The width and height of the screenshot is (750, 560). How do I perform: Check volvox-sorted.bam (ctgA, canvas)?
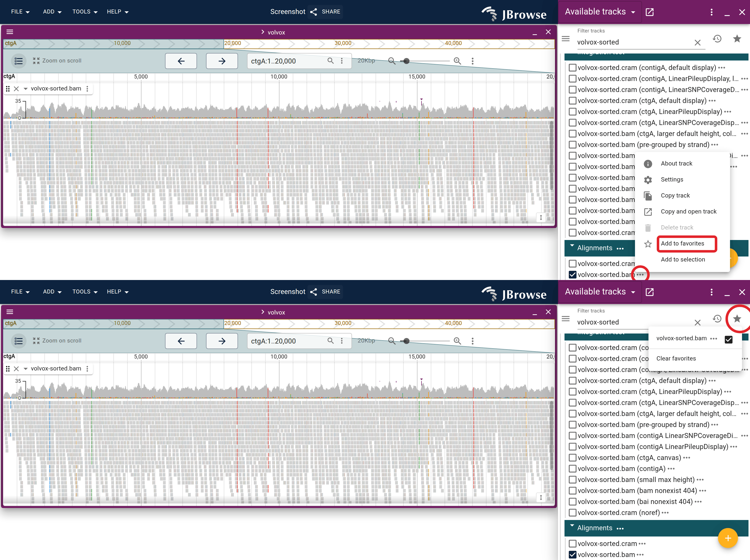tap(572, 458)
